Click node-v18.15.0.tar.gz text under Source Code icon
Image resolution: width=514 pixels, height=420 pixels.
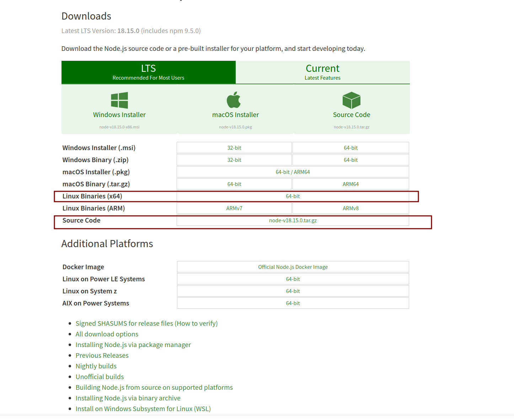(352, 127)
